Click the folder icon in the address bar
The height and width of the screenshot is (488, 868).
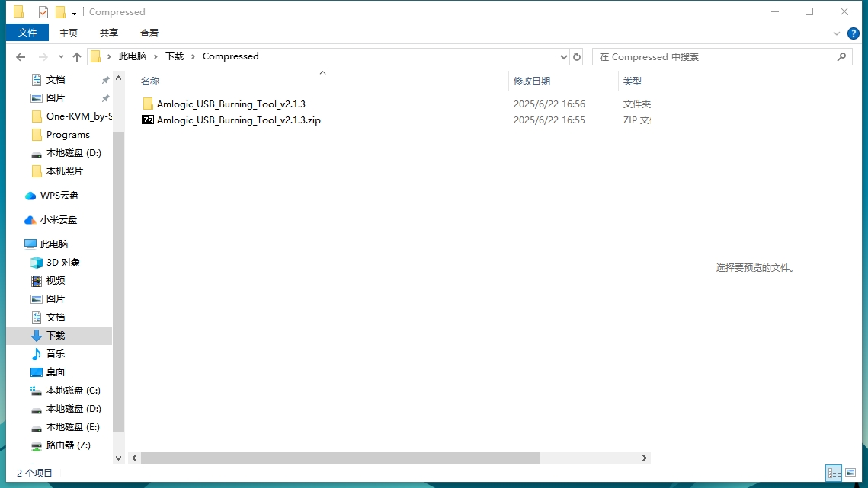tap(96, 56)
